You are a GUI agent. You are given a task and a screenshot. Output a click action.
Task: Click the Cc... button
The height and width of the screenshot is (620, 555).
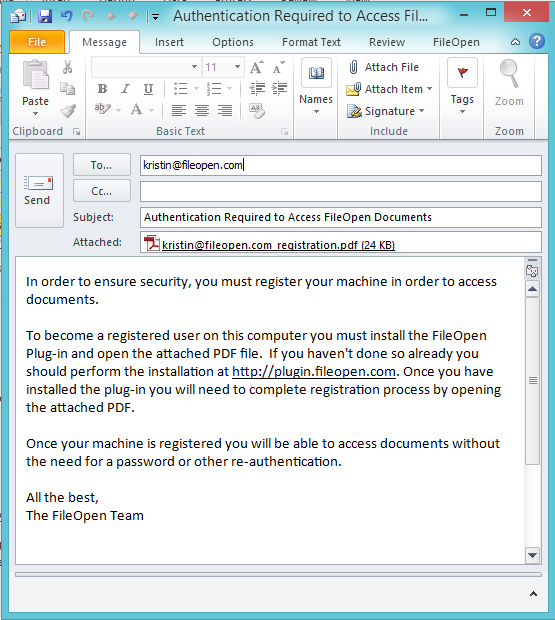point(102,191)
